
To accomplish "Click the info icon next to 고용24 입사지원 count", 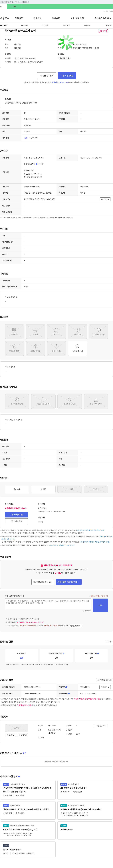I will click(98, 653).
